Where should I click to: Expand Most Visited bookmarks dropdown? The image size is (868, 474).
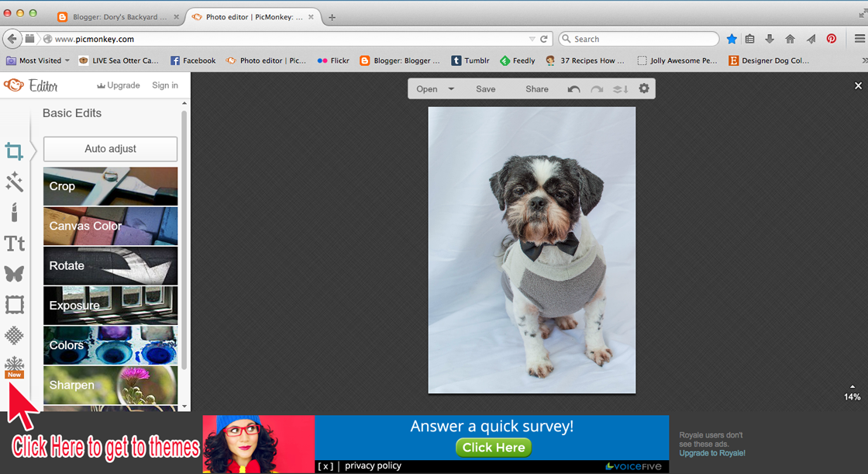pos(67,61)
